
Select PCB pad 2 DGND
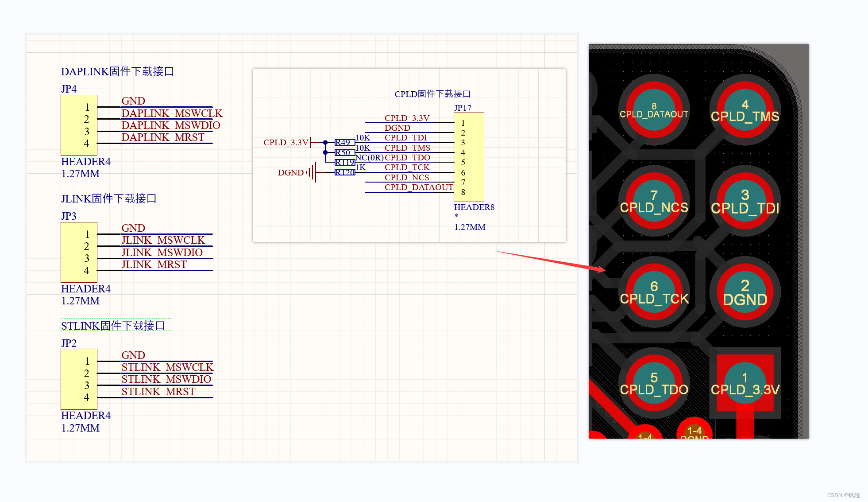[x=745, y=292]
